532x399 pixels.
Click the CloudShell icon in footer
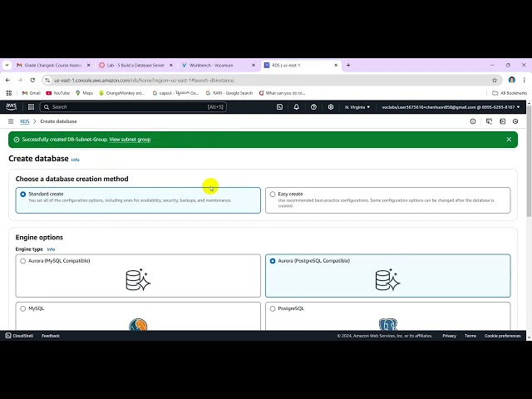coord(8,336)
